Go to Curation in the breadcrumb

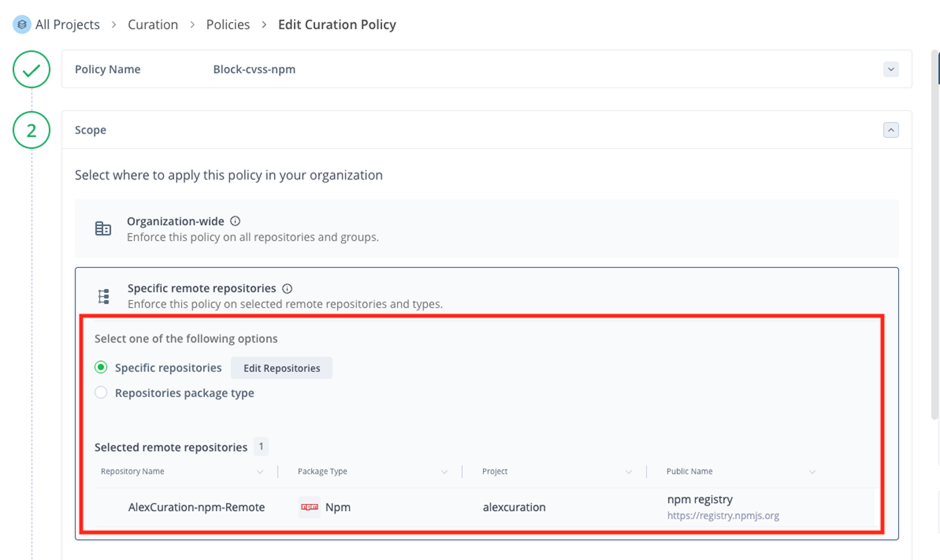[153, 24]
